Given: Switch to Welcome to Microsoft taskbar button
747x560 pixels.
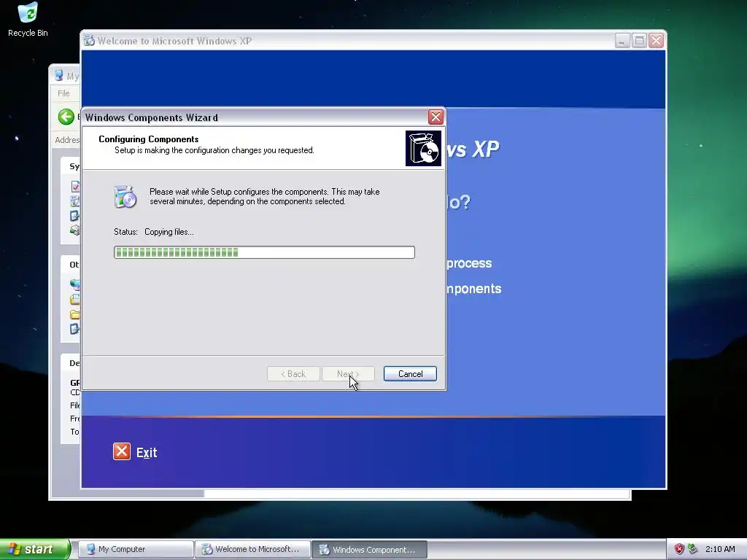Looking at the screenshot, I should pos(252,550).
